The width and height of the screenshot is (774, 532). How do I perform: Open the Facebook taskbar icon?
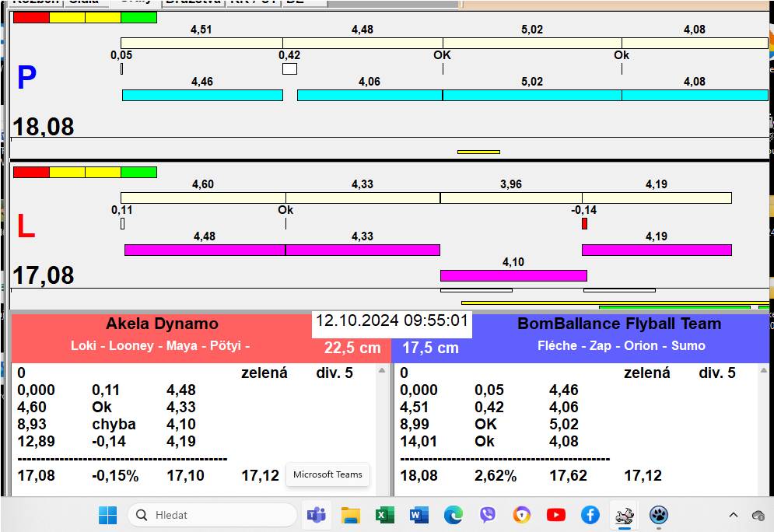click(590, 515)
